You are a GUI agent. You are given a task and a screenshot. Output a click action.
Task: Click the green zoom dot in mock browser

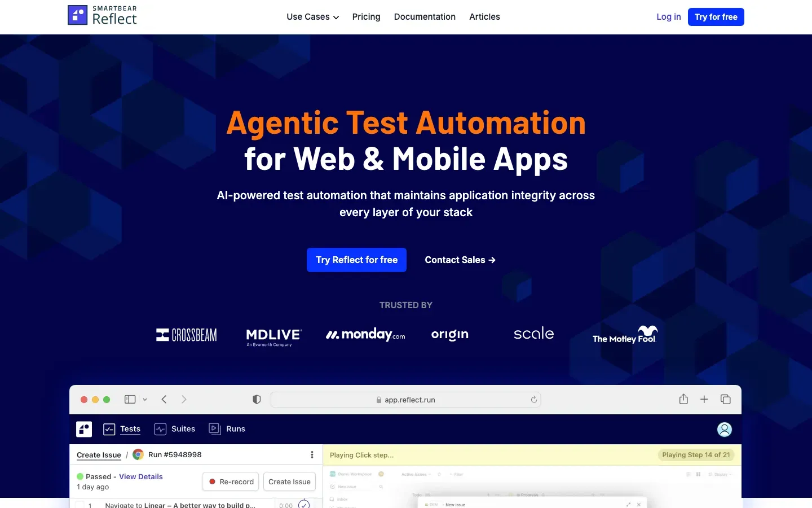[107, 400]
